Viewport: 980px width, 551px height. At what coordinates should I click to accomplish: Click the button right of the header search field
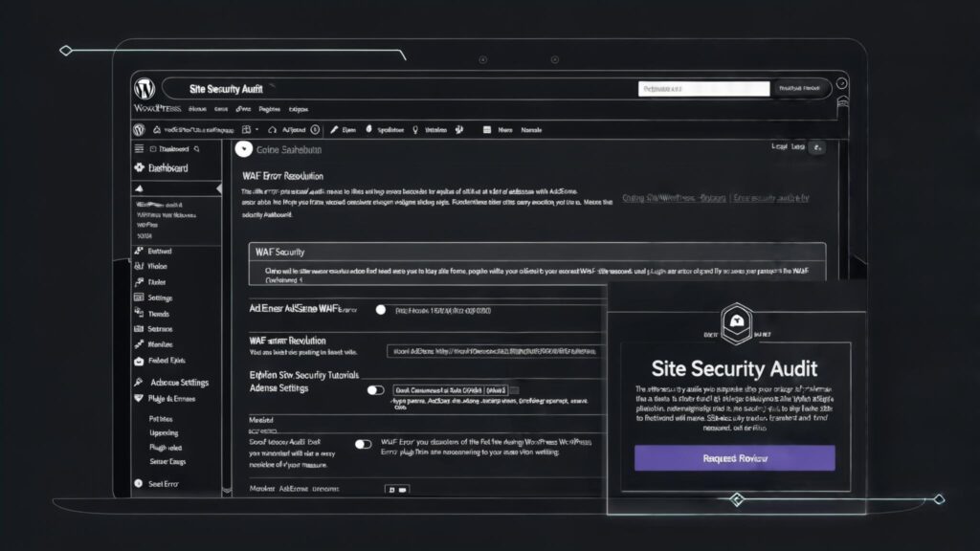(799, 88)
